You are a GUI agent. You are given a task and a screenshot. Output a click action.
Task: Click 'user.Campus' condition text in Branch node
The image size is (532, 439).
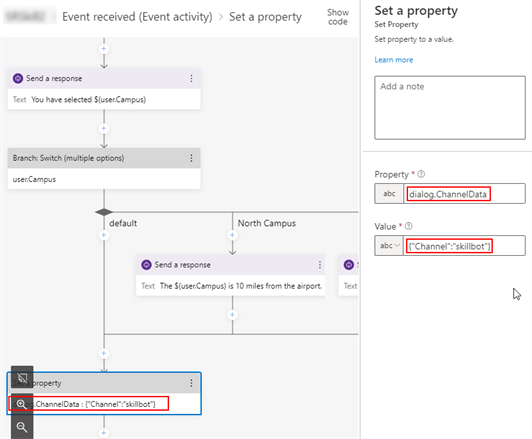point(34,179)
